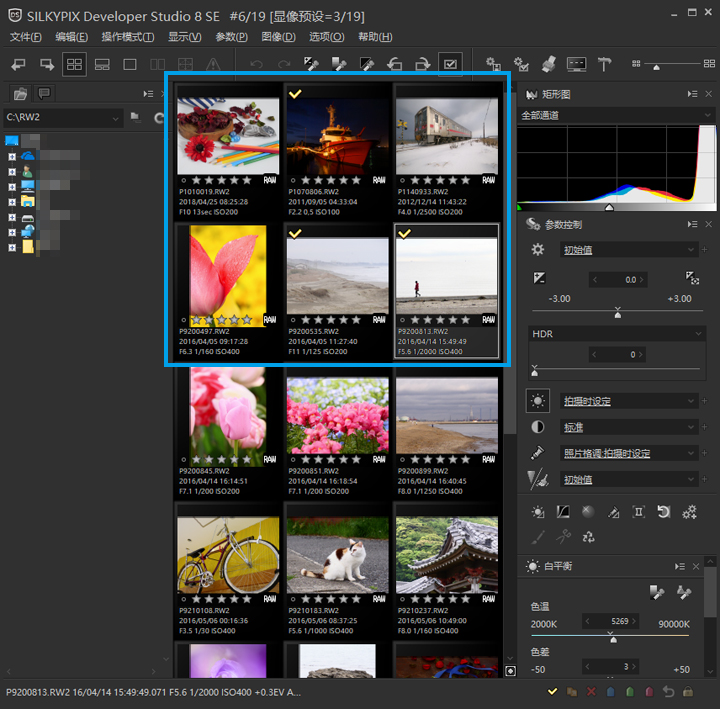The image size is (720, 709).
Task: Refresh the C:\RW2 folder listing
Action: pyautogui.click(x=159, y=118)
